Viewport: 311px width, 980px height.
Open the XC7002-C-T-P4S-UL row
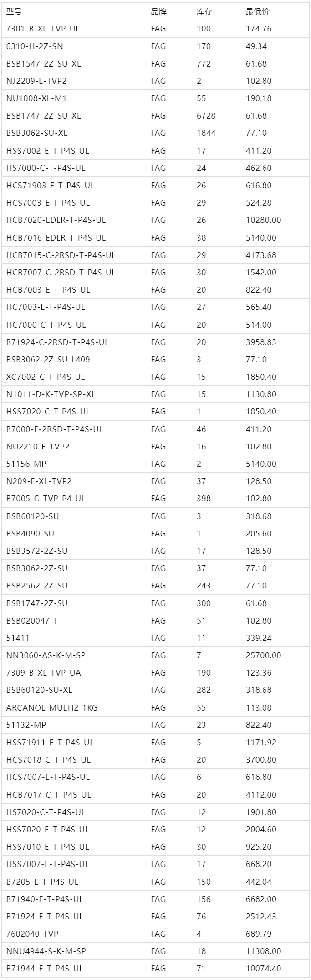click(155, 377)
